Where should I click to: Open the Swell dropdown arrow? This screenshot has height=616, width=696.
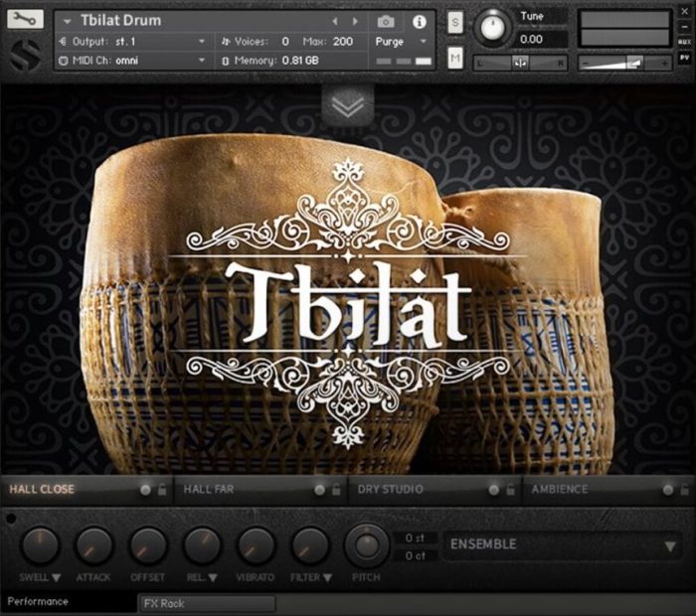click(x=56, y=578)
